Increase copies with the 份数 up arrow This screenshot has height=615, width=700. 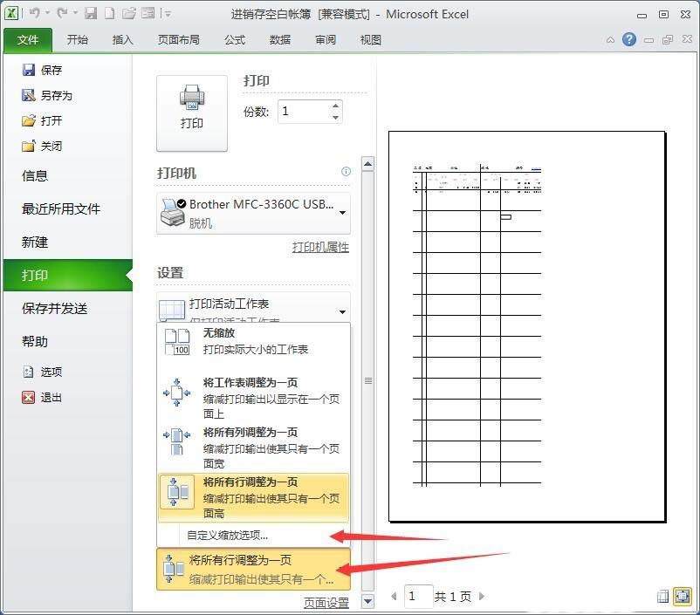335,106
